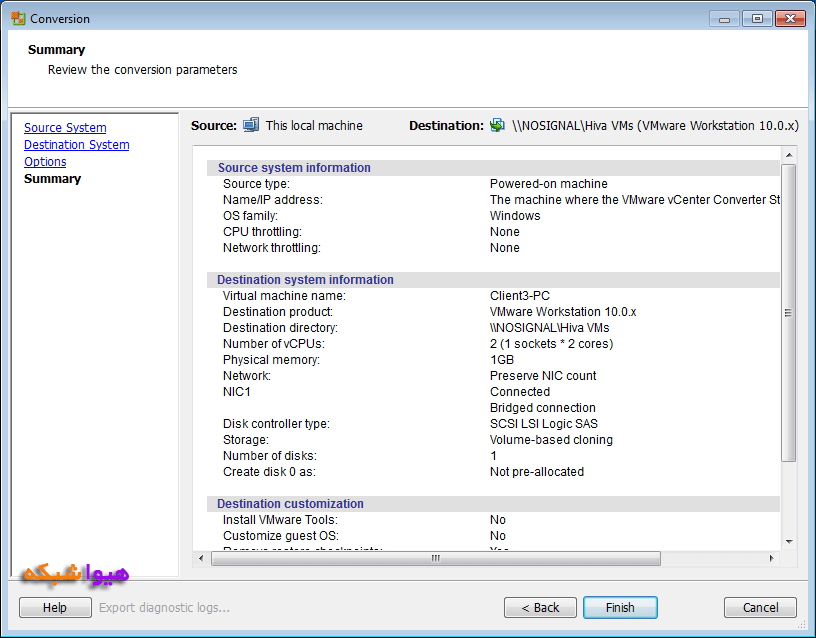Click the vertical scrollbar down arrow
Screen dimensions: 816x638
[x=789, y=542]
